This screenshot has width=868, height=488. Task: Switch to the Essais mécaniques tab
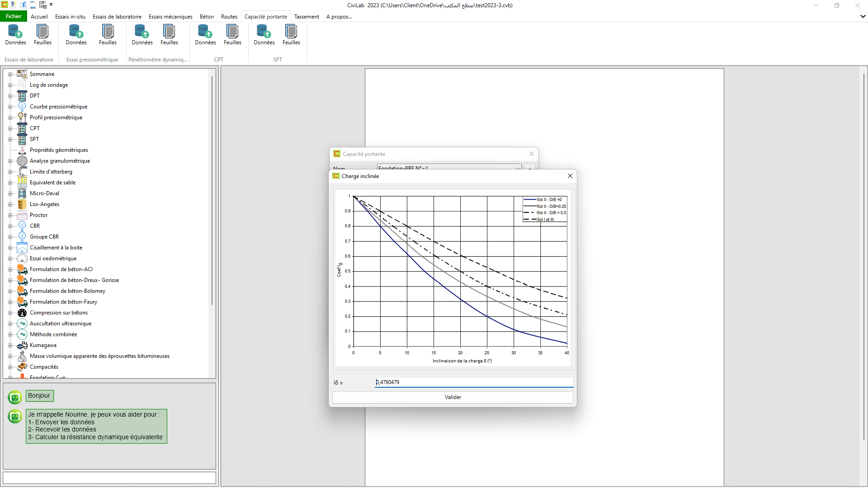170,17
